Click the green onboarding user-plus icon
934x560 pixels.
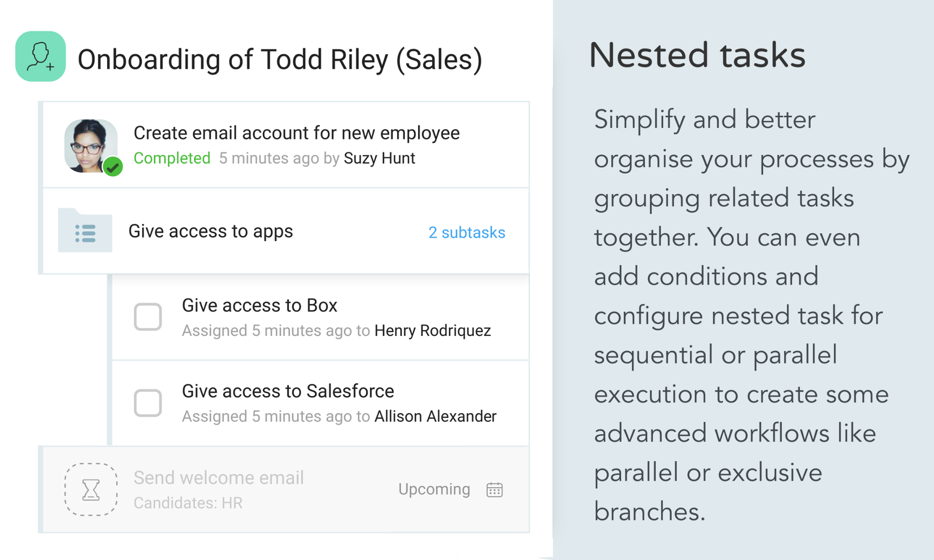pos(41,56)
